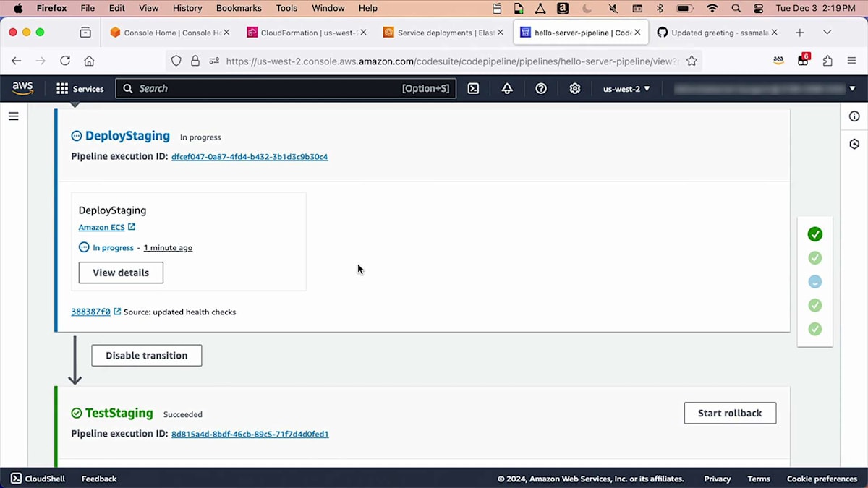The width and height of the screenshot is (868, 488).
Task: Click Start rollback button
Action: tap(730, 413)
